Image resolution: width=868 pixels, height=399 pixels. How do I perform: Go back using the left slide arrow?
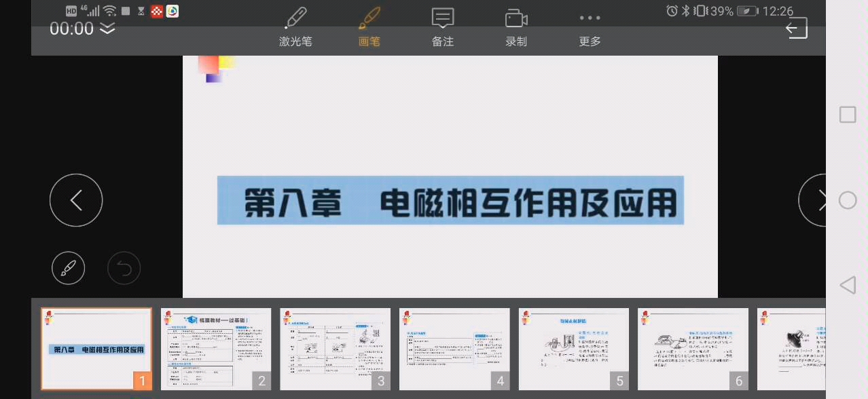76,200
